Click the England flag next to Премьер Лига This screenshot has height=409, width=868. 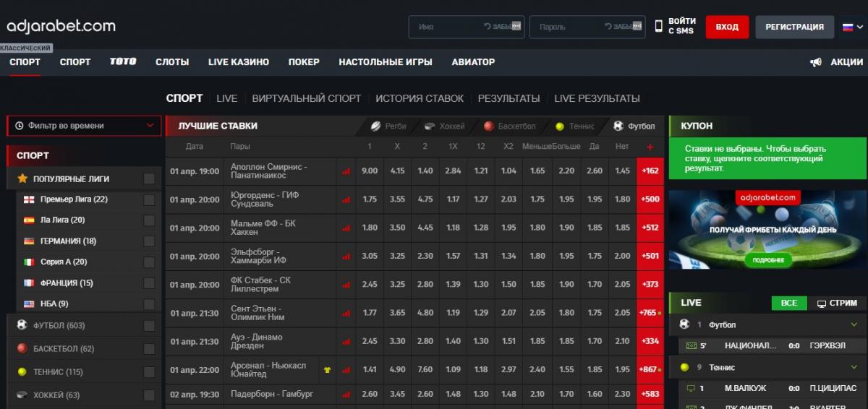coord(29,199)
